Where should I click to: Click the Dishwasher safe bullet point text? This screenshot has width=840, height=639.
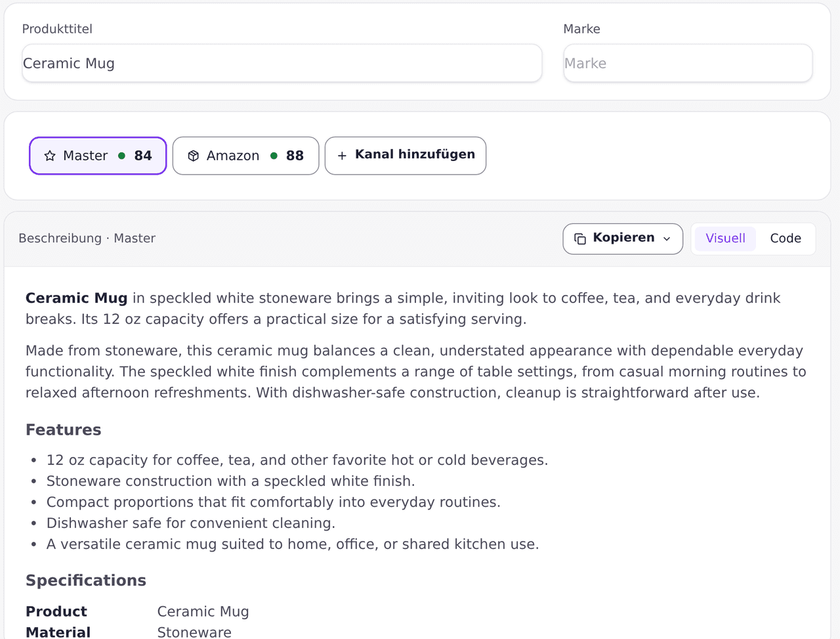[191, 523]
